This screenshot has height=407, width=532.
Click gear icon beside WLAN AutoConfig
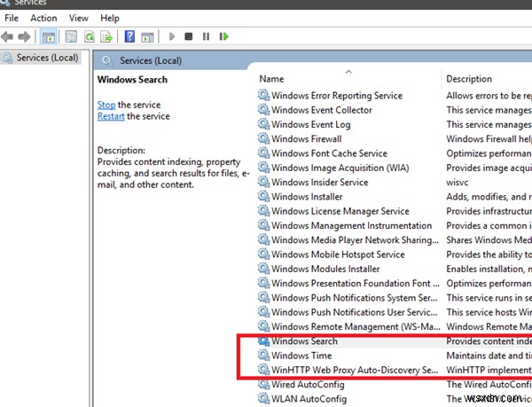point(263,398)
